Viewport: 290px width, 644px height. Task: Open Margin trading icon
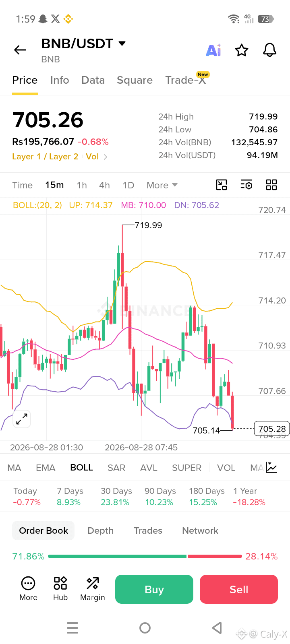[x=93, y=583]
